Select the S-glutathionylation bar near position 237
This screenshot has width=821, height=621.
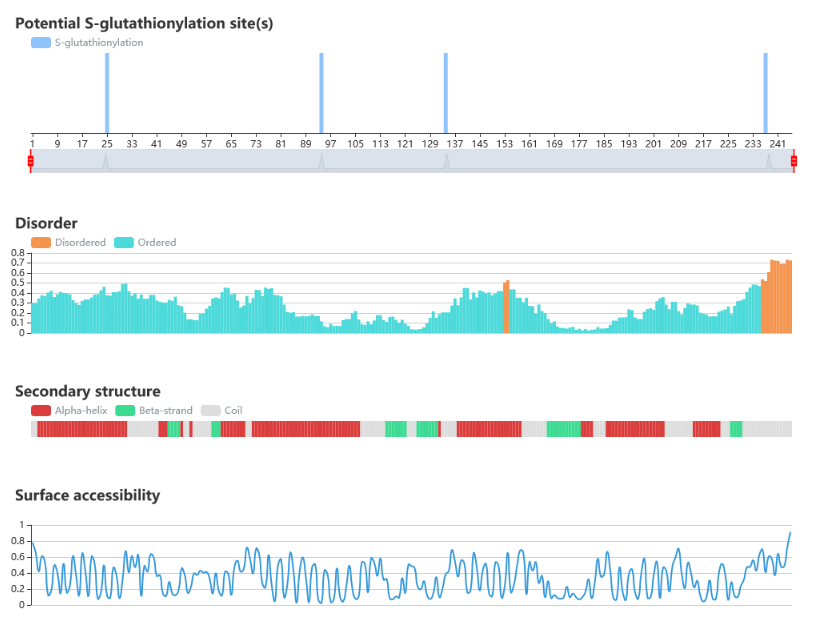(765, 93)
